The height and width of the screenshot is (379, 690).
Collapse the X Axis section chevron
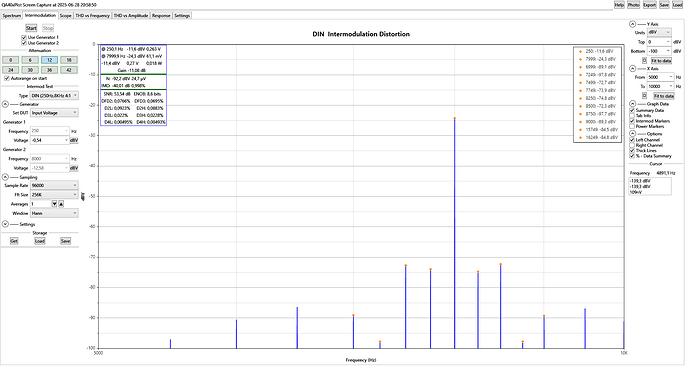point(632,69)
